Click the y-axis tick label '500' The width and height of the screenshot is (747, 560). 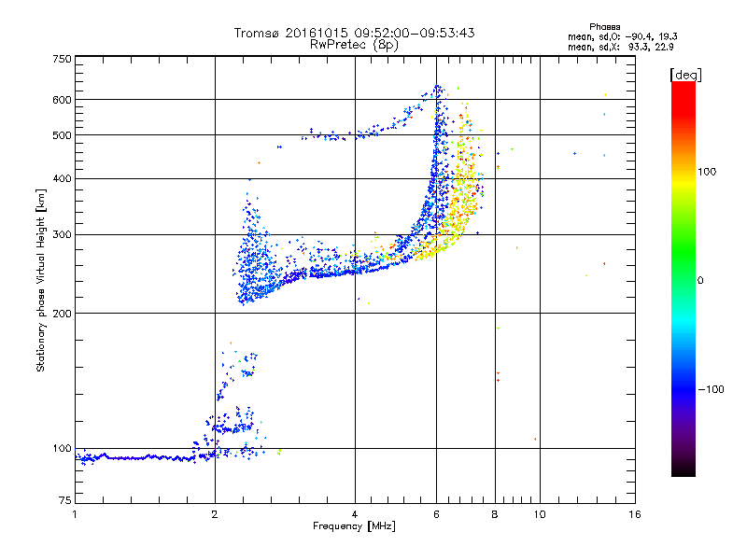point(62,135)
